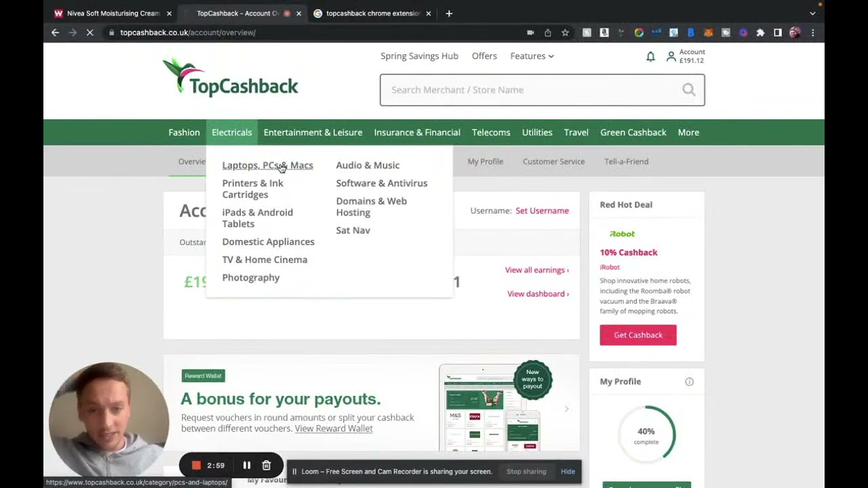
Task: Open a new browser tab with plus
Action: click(449, 14)
